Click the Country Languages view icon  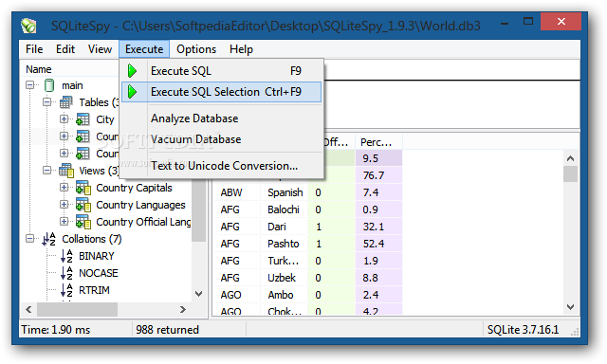pos(83,205)
